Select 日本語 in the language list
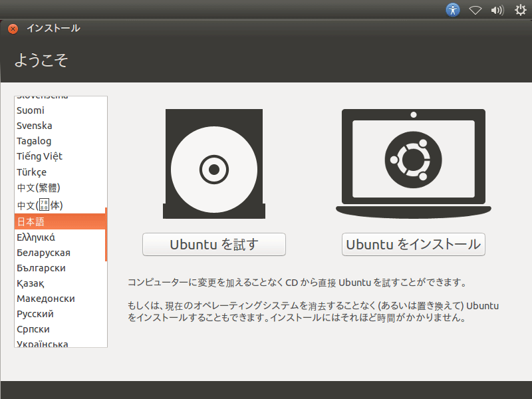Image resolution: width=532 pixels, height=399 pixels. tap(60, 221)
